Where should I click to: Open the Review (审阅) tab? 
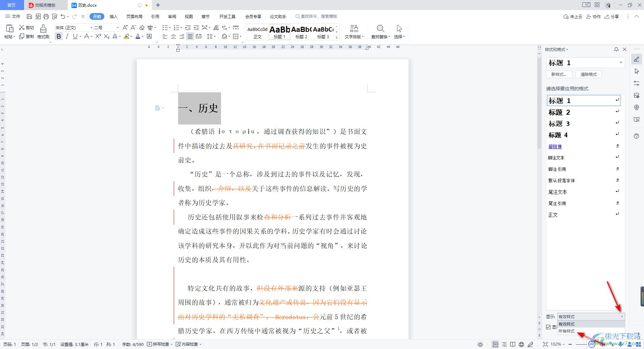[172, 16]
